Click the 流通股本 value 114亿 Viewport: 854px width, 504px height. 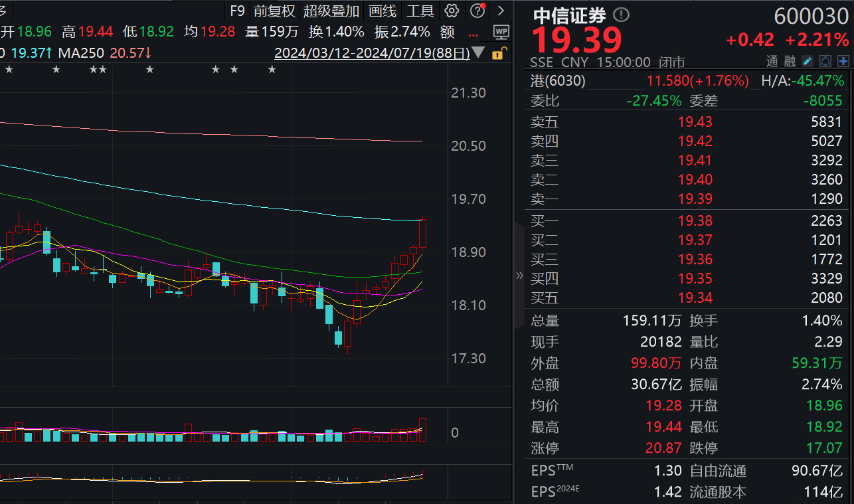[x=823, y=492]
